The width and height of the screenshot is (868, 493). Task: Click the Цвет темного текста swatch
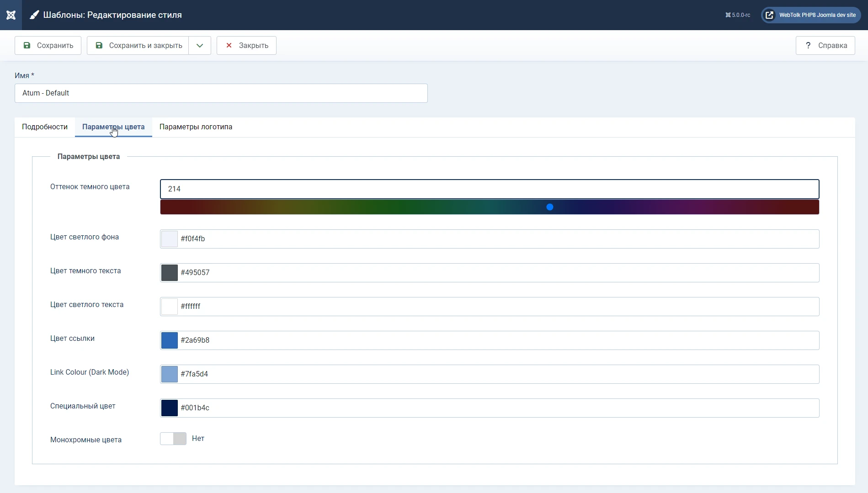click(x=169, y=272)
